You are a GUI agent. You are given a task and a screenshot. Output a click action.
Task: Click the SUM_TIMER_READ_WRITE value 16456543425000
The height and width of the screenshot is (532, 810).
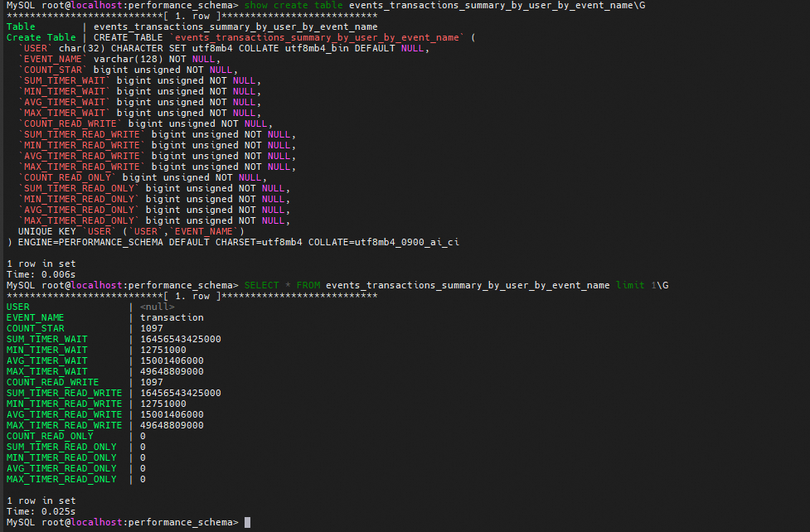[x=181, y=393]
